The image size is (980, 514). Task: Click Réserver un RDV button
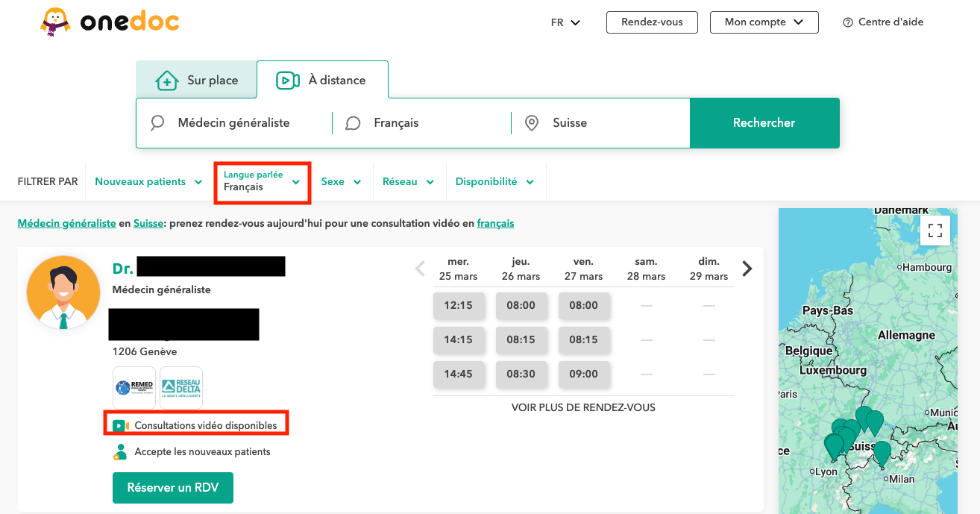[173, 488]
